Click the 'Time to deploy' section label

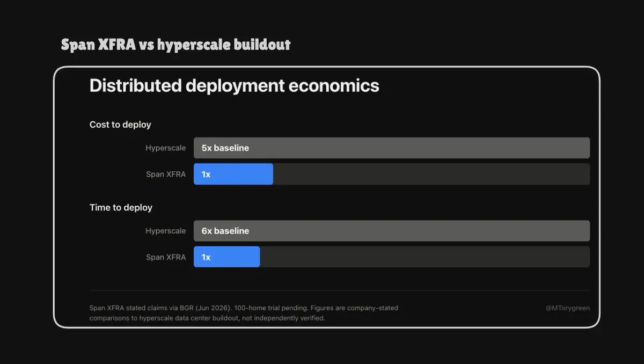tap(121, 207)
